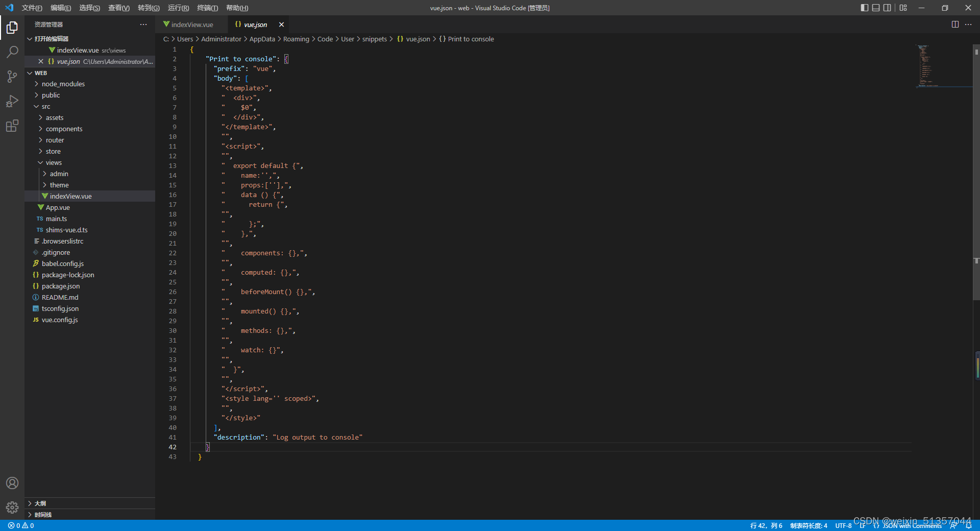Open the Manage gear icon

pyautogui.click(x=12, y=508)
